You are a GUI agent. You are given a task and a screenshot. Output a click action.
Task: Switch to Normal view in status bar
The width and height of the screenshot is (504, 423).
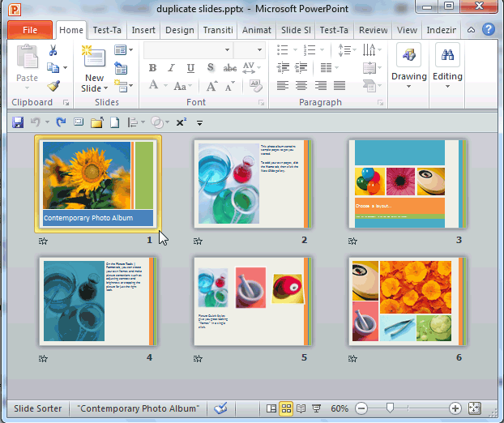pos(271,408)
